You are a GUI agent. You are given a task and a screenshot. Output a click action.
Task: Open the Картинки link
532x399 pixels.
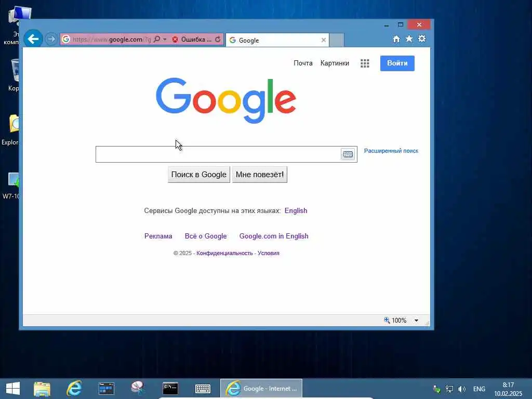335,63
